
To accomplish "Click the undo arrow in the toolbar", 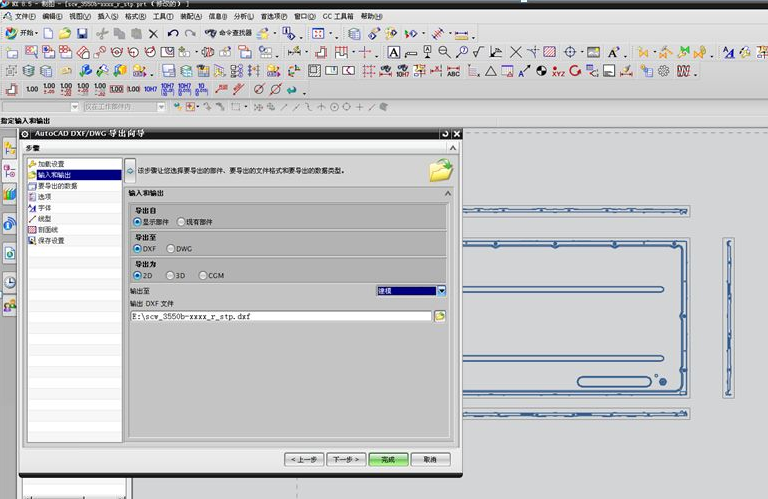I will pos(173,34).
